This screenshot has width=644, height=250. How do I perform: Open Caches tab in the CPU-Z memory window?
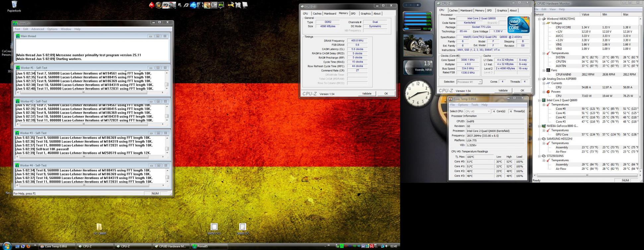[317, 14]
